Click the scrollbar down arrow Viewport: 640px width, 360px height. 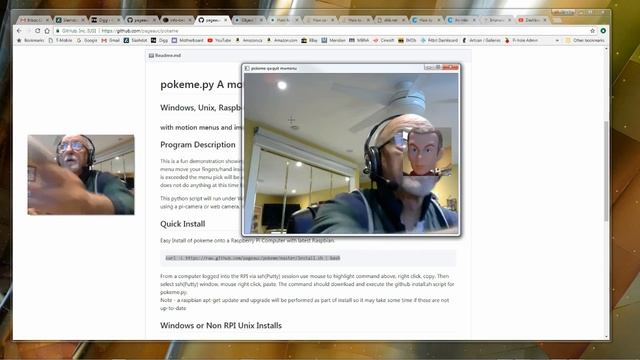pyautogui.click(x=606, y=337)
